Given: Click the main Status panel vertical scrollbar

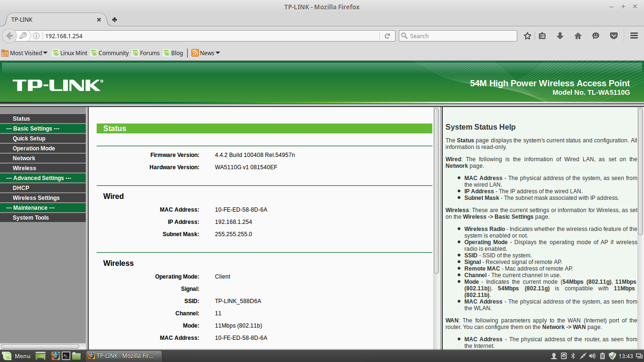Looking at the screenshot, I should point(437,190).
